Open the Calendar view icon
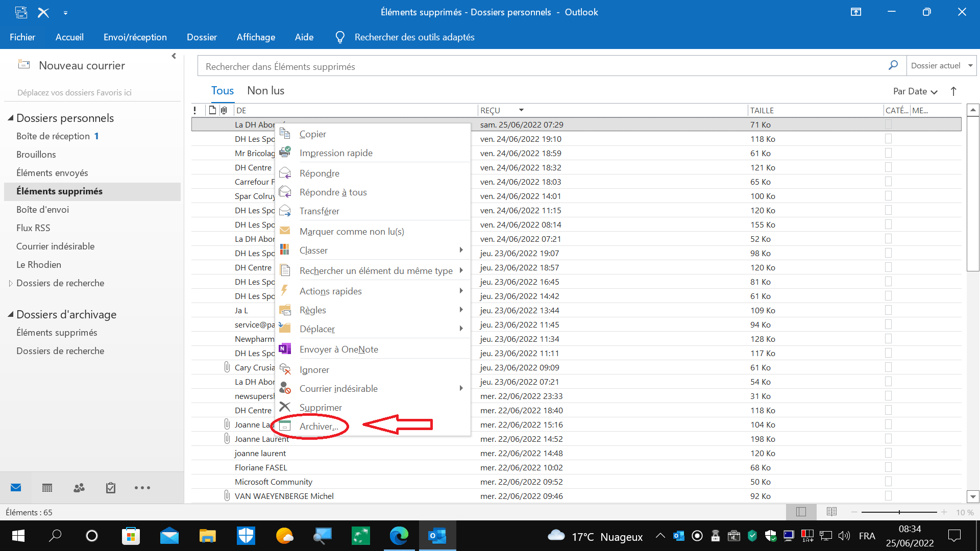The height and width of the screenshot is (551, 980). [x=47, y=488]
